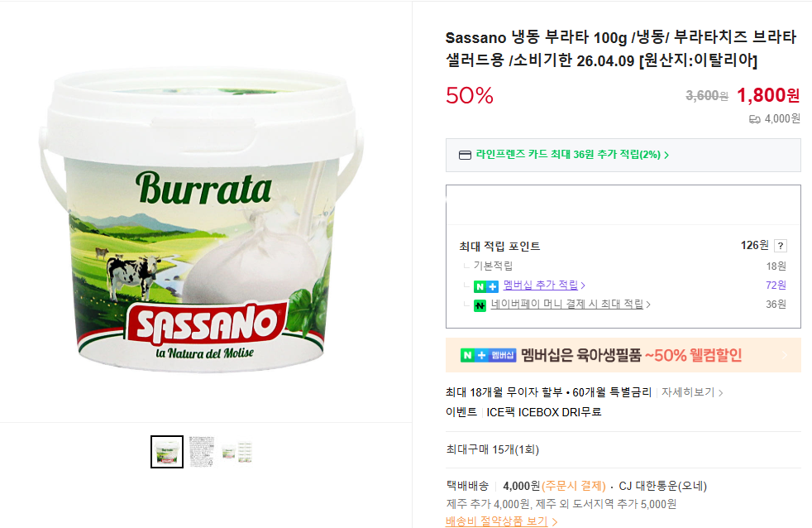
Task: Select the second thumbnail with label text
Action: tap(202, 452)
